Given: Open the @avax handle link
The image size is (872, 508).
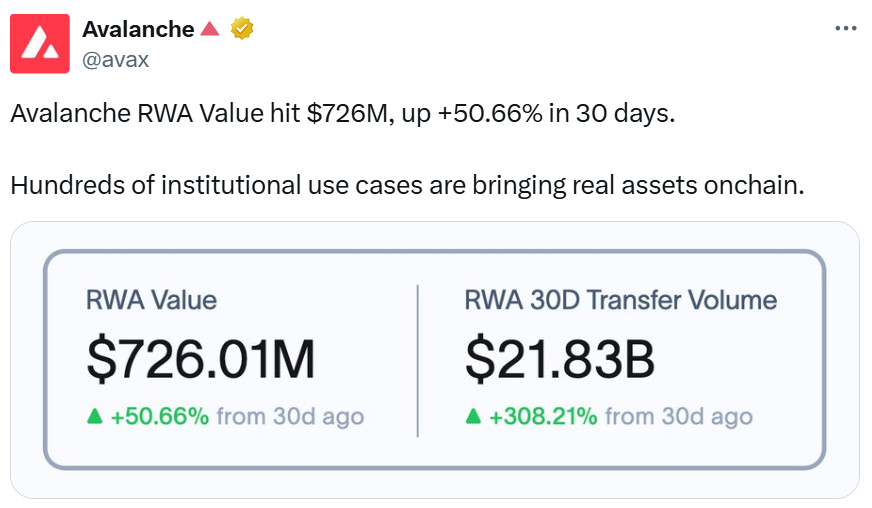Looking at the screenshot, I should [116, 60].
